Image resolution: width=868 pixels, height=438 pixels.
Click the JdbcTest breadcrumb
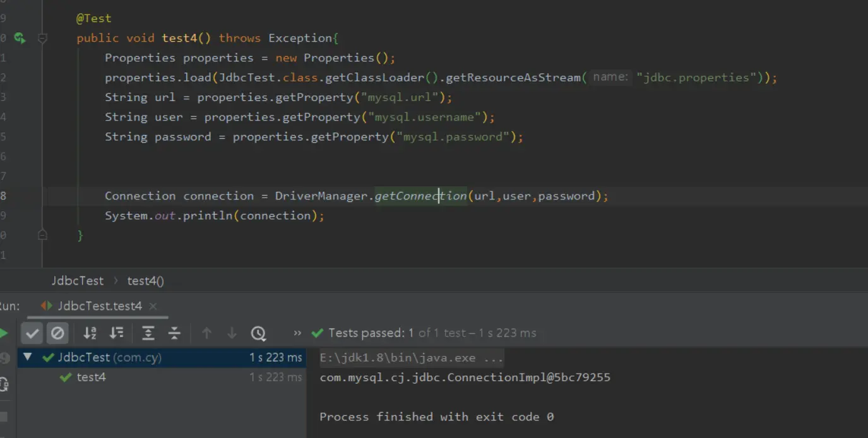[78, 281]
